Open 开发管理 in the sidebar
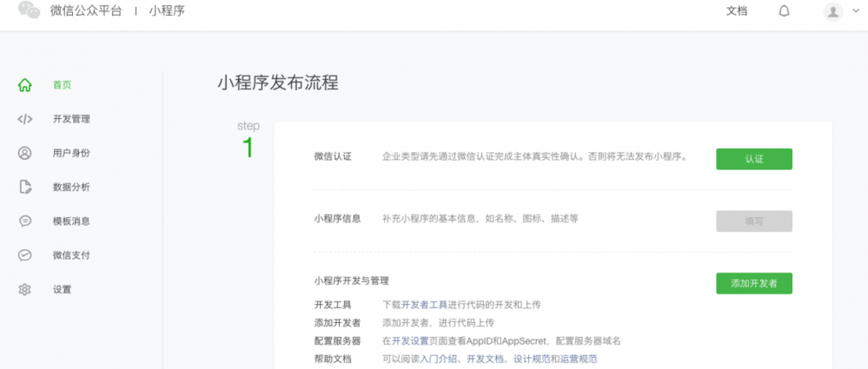 pos(71,119)
